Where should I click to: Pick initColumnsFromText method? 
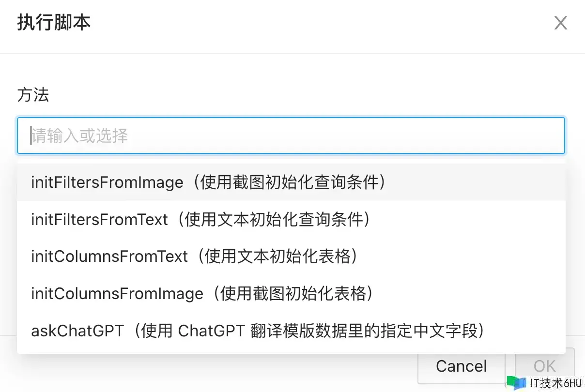(291, 256)
